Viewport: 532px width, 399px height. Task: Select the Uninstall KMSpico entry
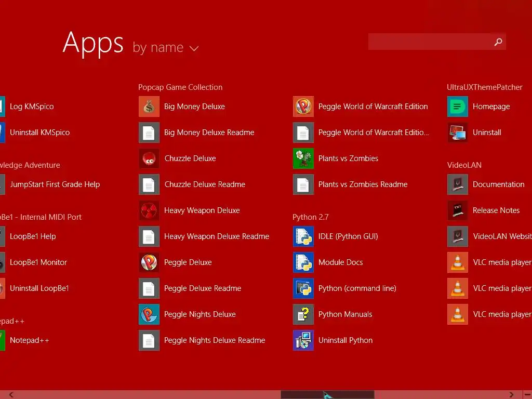tap(35, 132)
